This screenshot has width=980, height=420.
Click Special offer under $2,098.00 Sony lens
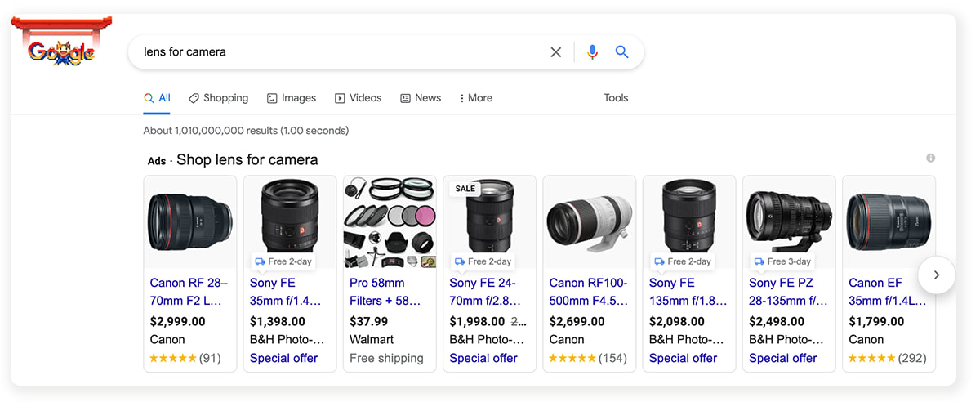click(683, 358)
